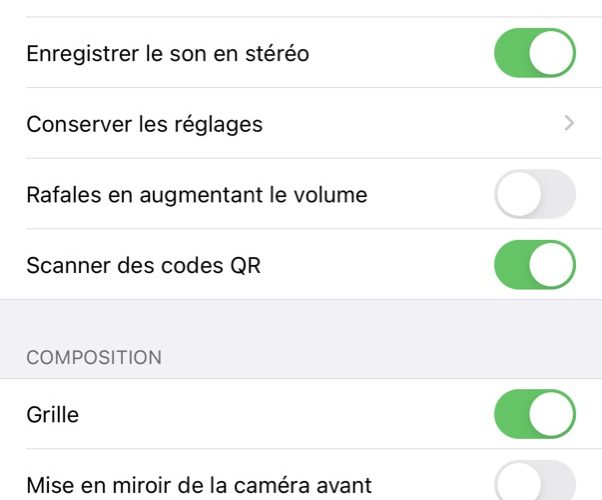Select the Scanner des codes QR label
602x500 pixels.
pyautogui.click(x=144, y=265)
